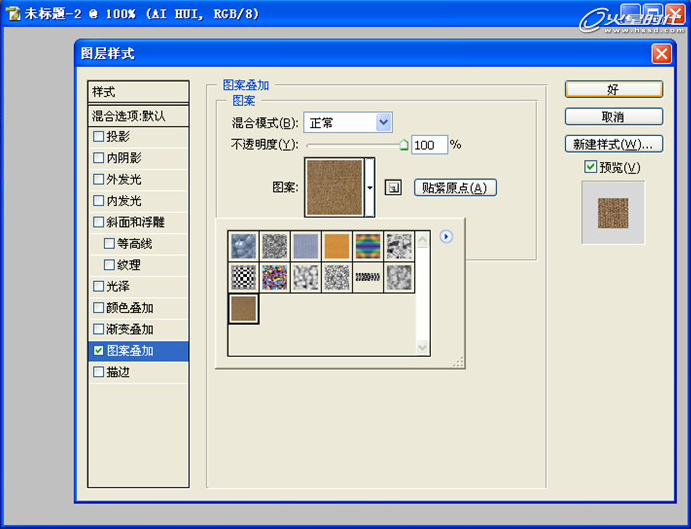
Task: Open the 斜面和浮雕 bevel and emboss settings
Action: pos(135,222)
